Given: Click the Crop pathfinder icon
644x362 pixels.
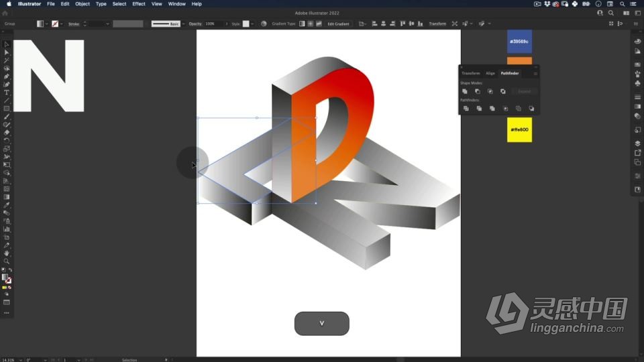Looking at the screenshot, I should [506, 109].
